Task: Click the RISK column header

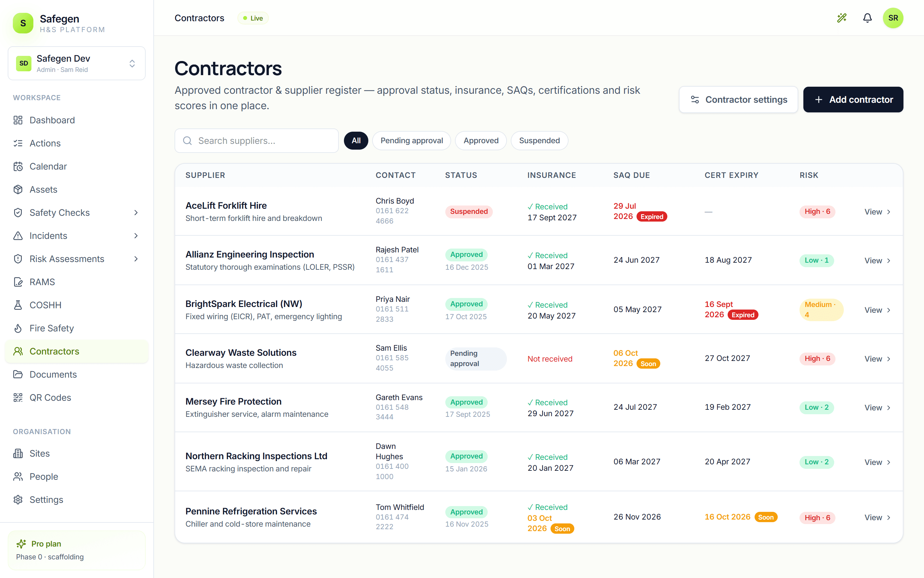Action: tap(809, 175)
